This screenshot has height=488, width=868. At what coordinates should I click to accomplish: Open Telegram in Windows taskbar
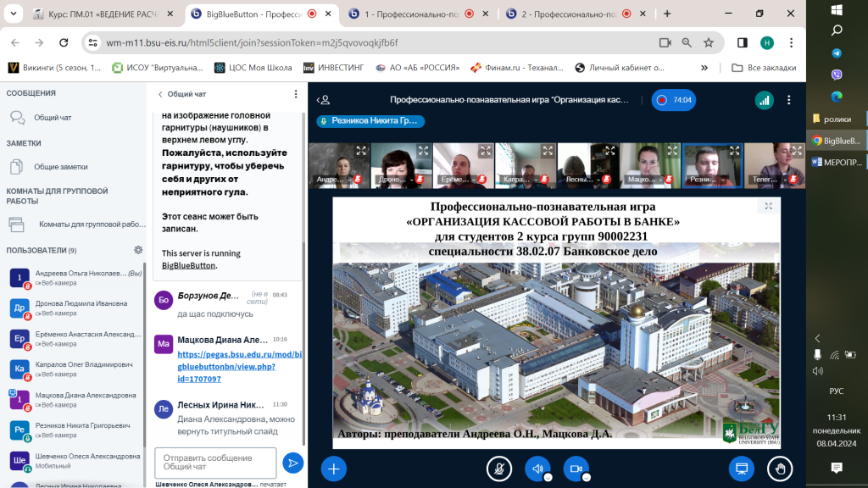pyautogui.click(x=837, y=53)
